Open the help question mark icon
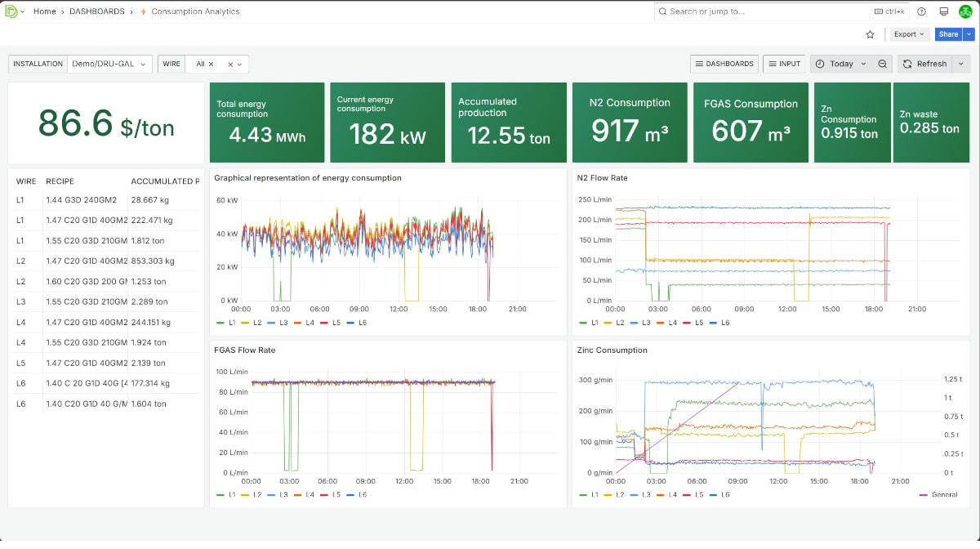The height and width of the screenshot is (549, 980). point(922,11)
